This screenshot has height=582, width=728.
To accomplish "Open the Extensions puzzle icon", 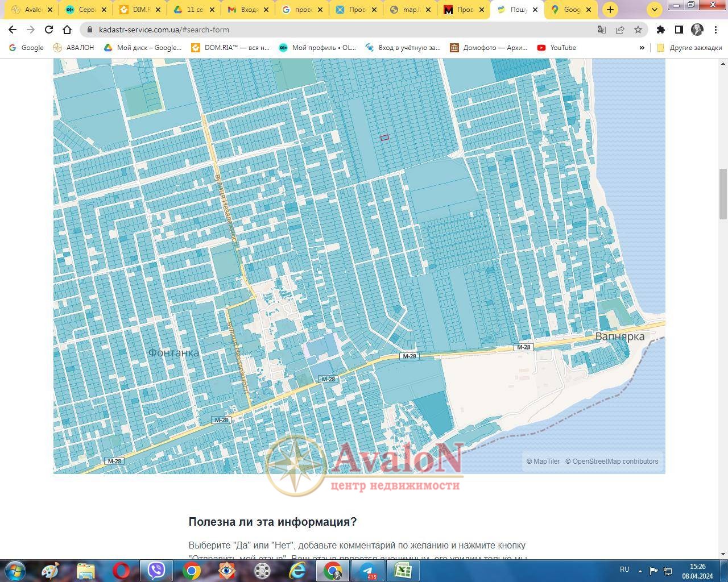I will pyautogui.click(x=660, y=30).
